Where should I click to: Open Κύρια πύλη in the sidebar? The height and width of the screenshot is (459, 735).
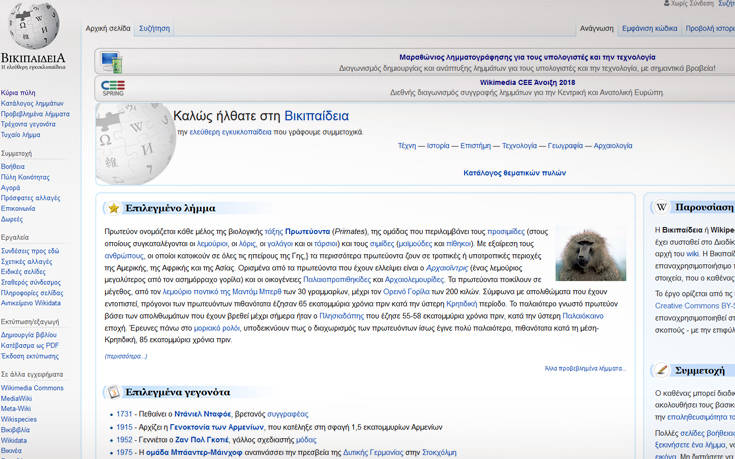tap(18, 93)
